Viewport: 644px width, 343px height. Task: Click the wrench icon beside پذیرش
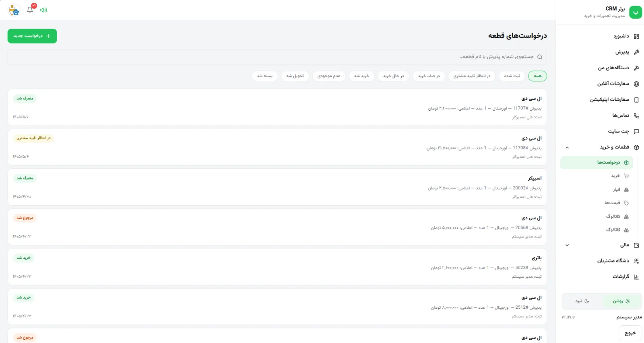click(x=636, y=52)
